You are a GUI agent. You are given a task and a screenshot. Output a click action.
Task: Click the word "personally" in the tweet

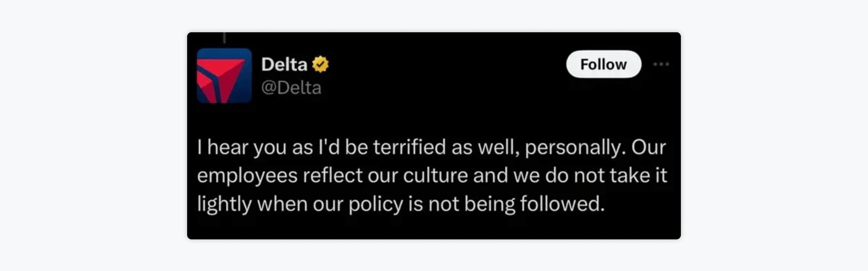coord(572,147)
